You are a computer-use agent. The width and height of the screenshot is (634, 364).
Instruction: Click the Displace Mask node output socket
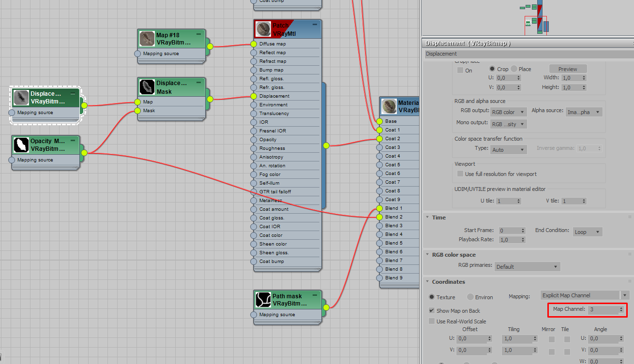(210, 99)
